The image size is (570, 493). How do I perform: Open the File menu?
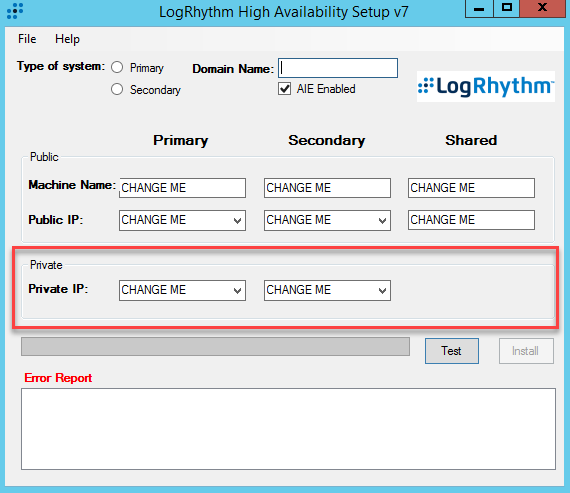pyautogui.click(x=27, y=39)
